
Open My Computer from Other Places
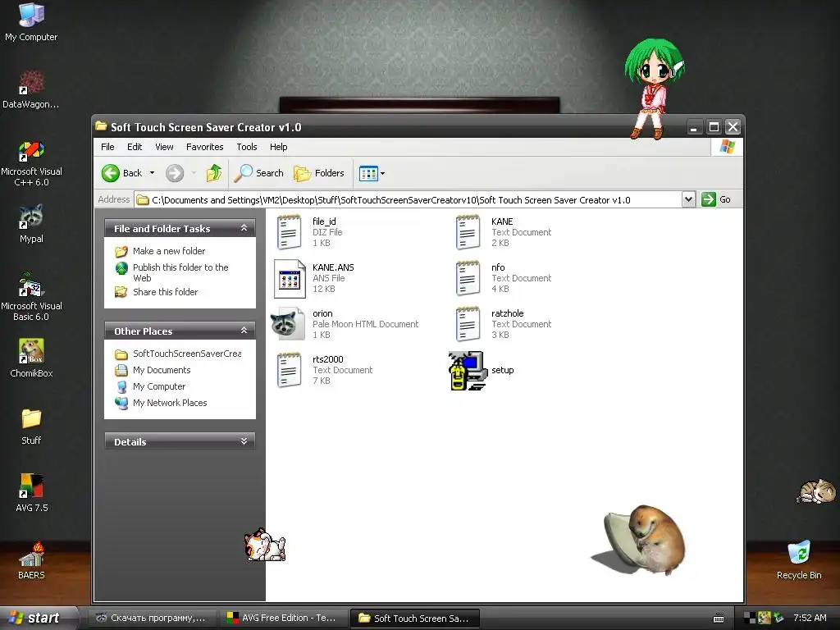coord(159,386)
